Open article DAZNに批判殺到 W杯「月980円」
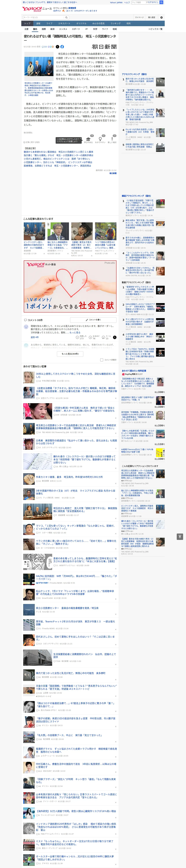The width and height of the screenshot is (186, 868). point(77,577)
